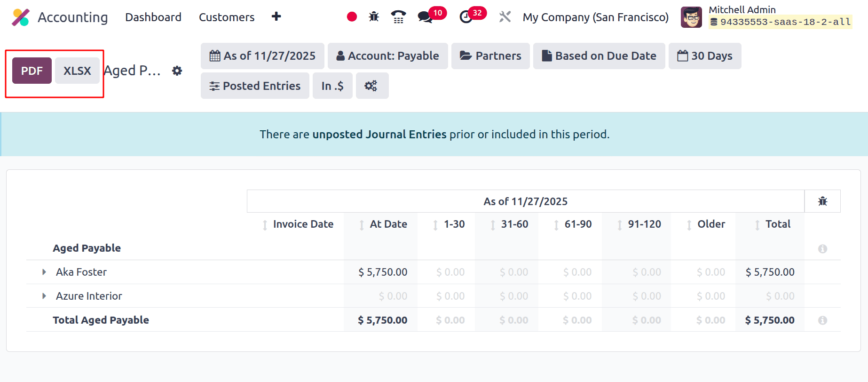The image size is (868, 382).
Task: Open the wrench tools icon
Action: click(x=505, y=17)
